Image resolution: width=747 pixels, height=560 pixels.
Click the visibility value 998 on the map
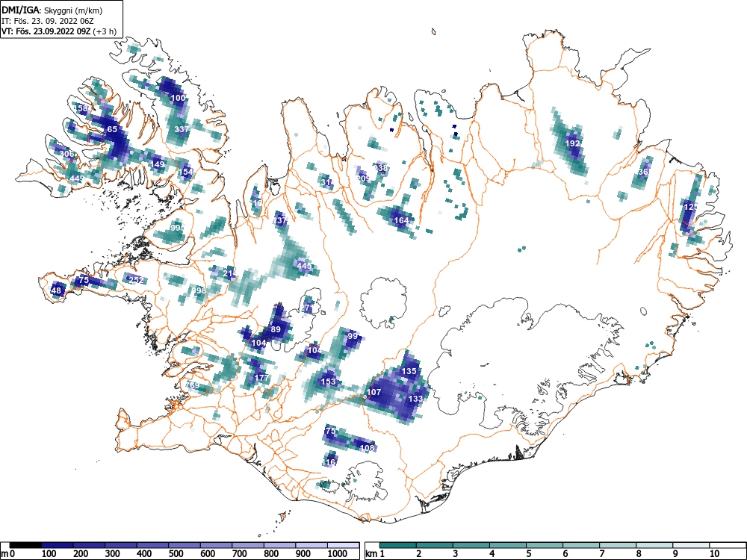pos(199,290)
